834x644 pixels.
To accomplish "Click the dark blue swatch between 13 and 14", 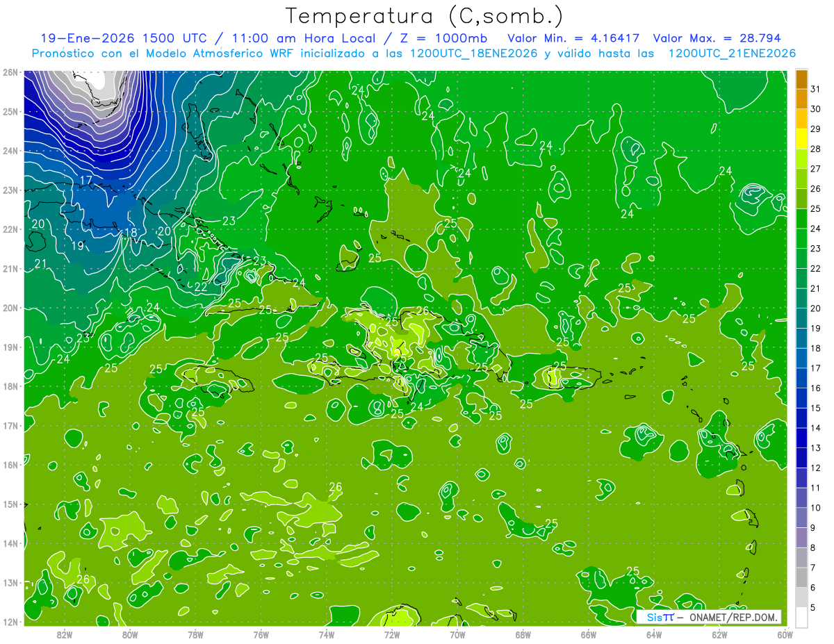I will (x=801, y=438).
